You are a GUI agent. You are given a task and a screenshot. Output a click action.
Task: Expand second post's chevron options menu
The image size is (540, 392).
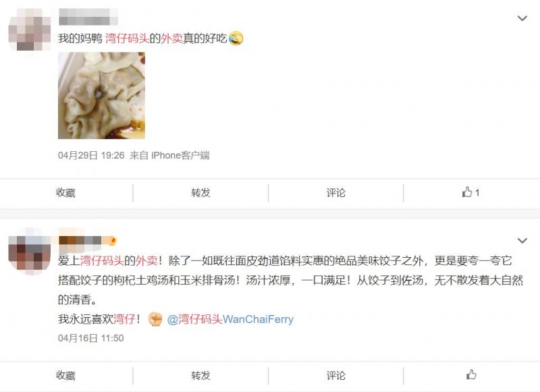tap(522, 241)
